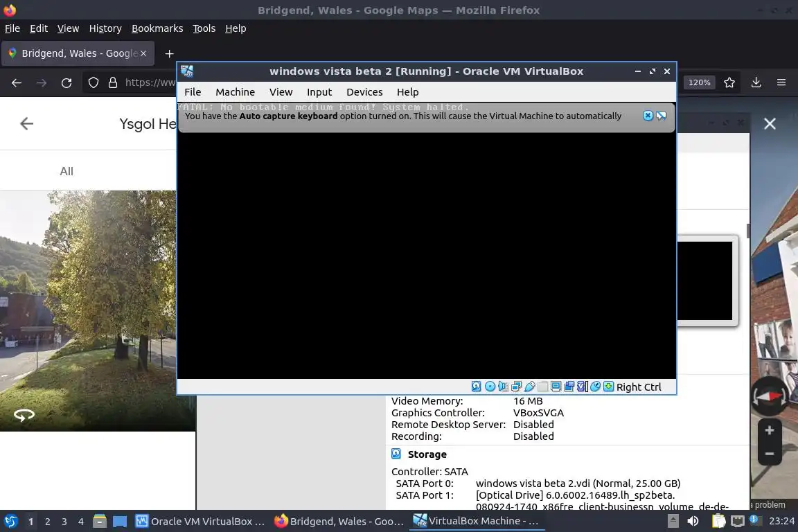Click the shared folders indicator in VirtualBox status bar
The width and height of the screenshot is (798, 532).
[542, 387]
